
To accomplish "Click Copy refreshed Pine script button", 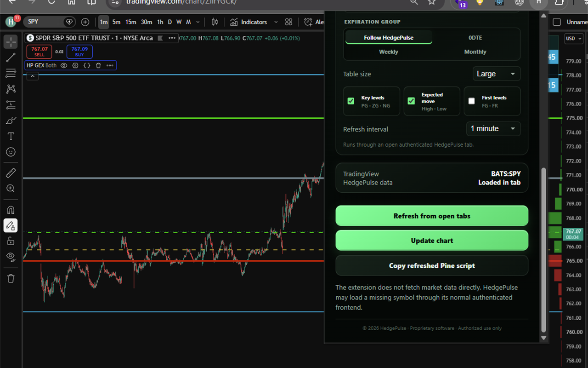I will pos(432,265).
